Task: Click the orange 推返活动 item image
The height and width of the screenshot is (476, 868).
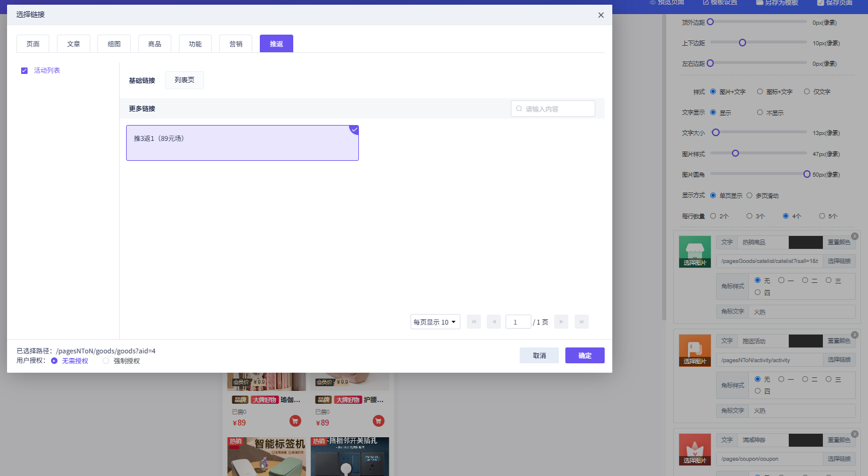Action: (x=694, y=350)
